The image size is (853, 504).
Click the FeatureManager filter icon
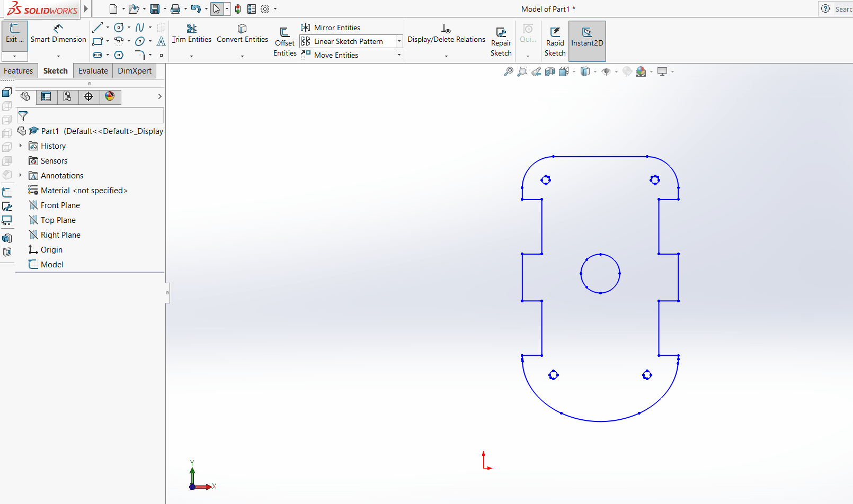pos(23,115)
